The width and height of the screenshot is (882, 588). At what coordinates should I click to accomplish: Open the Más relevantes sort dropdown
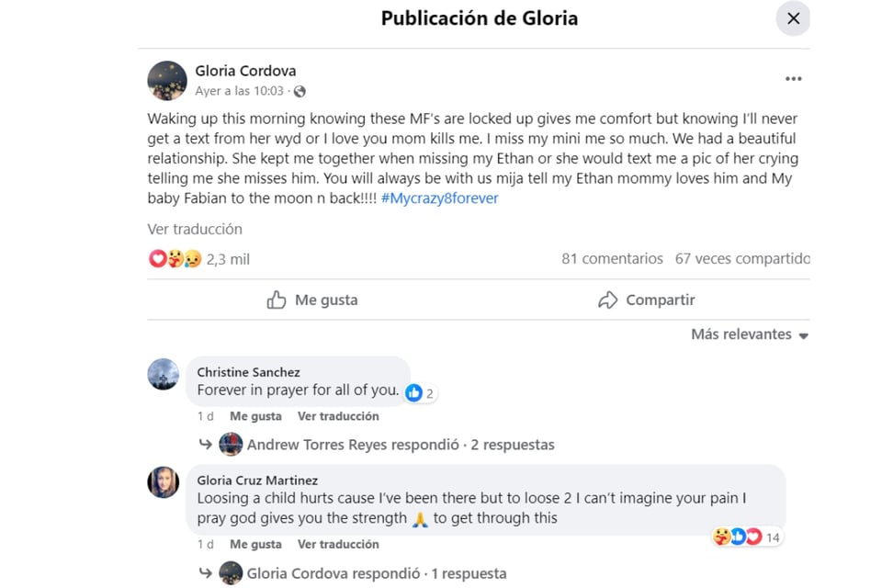[x=750, y=334]
